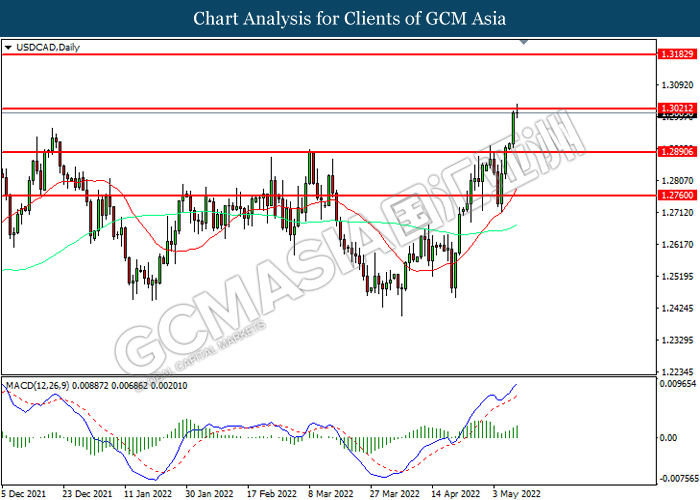Image resolution: width=700 pixels, height=500 pixels.
Task: Click the 23 Dec 2021 date label
Action: point(88,494)
